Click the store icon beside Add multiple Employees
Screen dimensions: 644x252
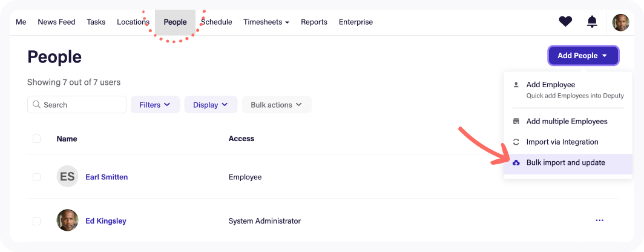pyautogui.click(x=516, y=121)
